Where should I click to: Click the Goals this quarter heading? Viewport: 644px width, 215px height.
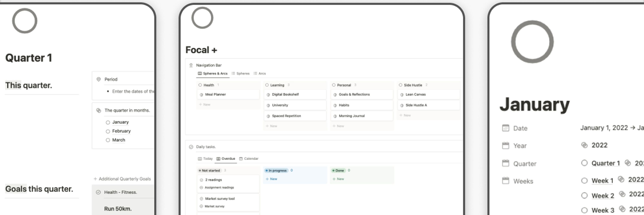click(39, 189)
